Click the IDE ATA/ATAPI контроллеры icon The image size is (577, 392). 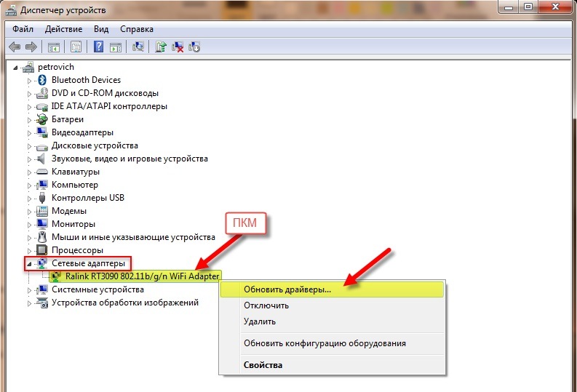pos(42,107)
